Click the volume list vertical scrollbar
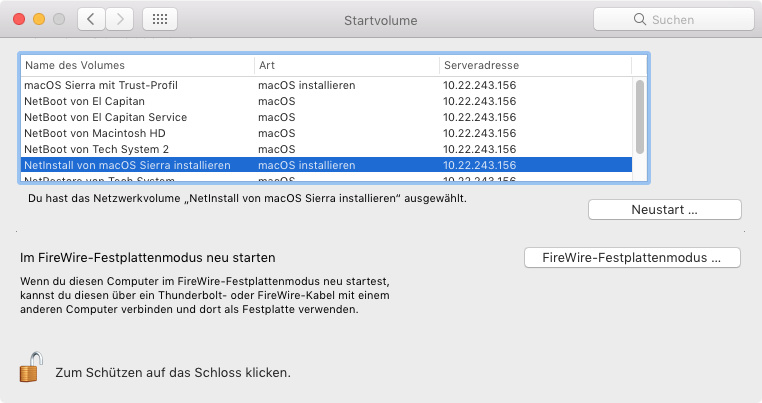The image size is (762, 403). [x=640, y=115]
